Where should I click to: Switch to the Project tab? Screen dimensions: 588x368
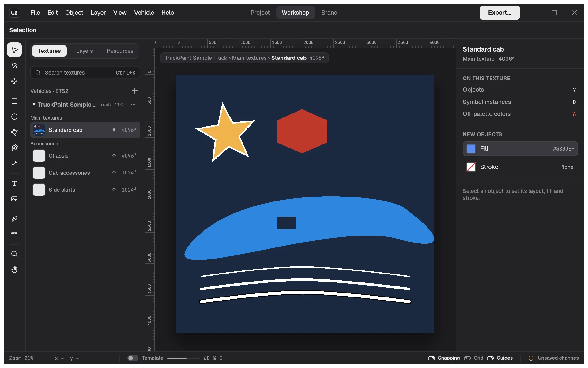260,13
